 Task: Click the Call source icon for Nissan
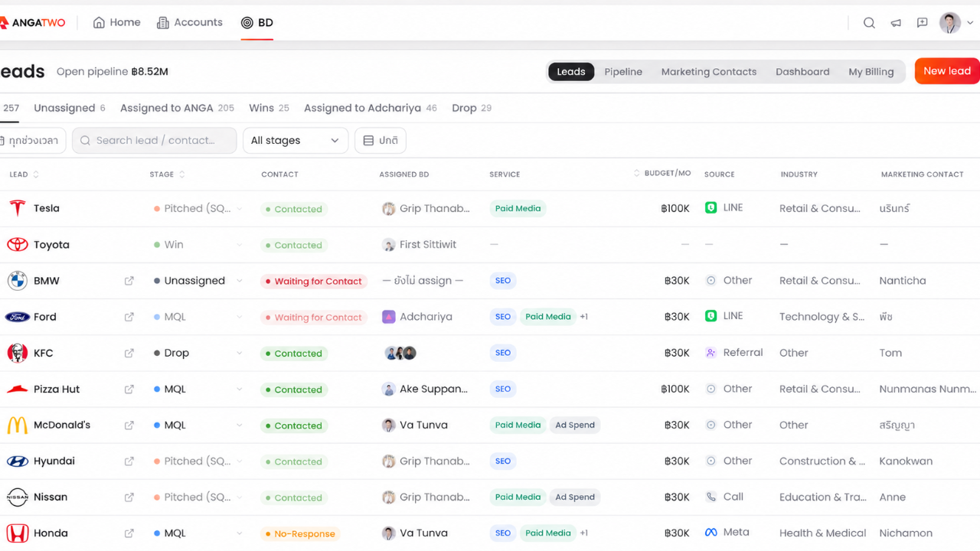[711, 497]
